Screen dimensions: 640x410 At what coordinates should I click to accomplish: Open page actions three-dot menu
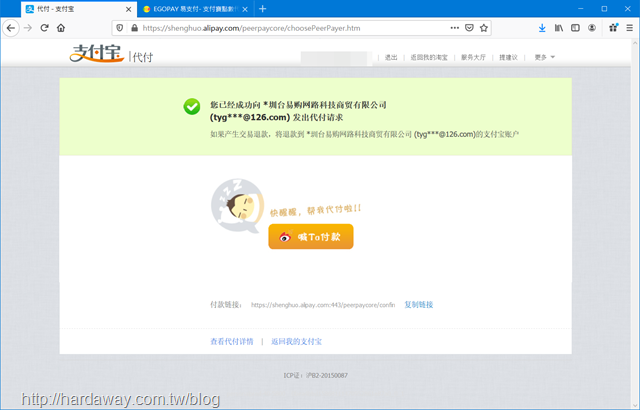point(455,28)
